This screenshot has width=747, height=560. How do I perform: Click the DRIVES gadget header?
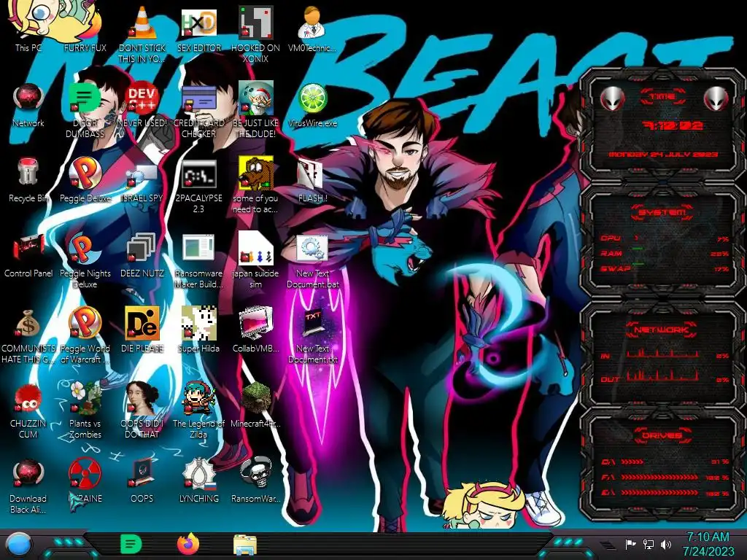tap(662, 436)
